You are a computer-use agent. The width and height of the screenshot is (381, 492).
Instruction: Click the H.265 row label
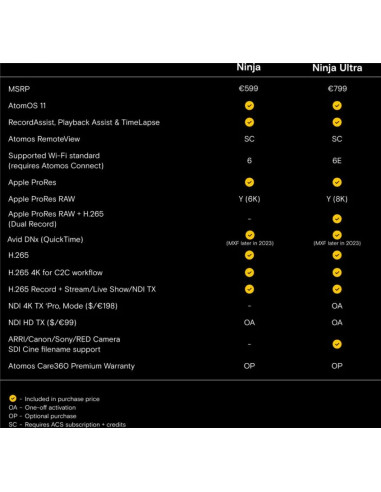tap(18, 255)
